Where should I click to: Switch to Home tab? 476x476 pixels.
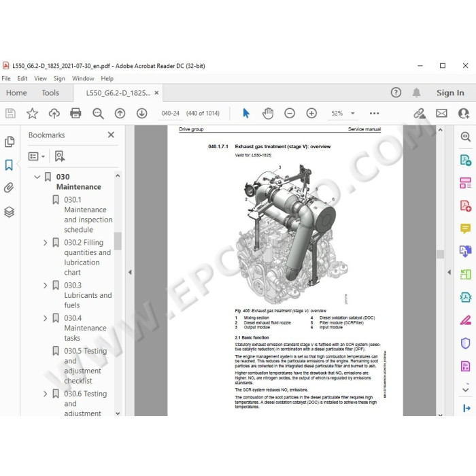[x=16, y=93]
